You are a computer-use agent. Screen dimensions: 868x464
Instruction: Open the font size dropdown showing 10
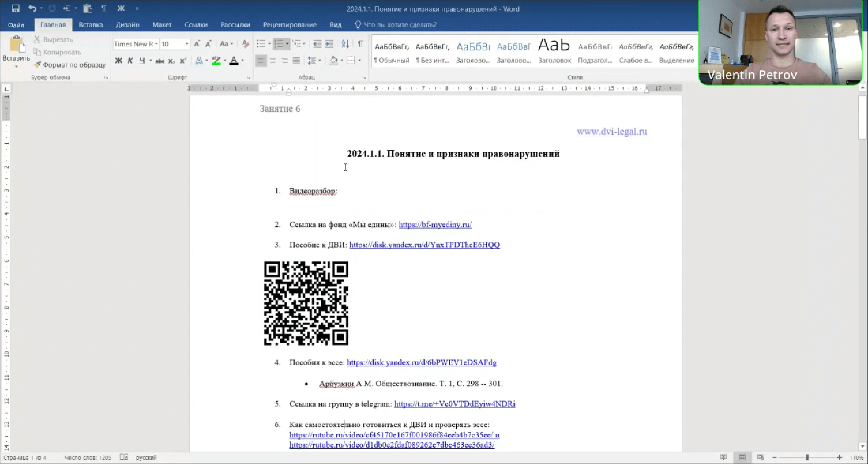(187, 44)
